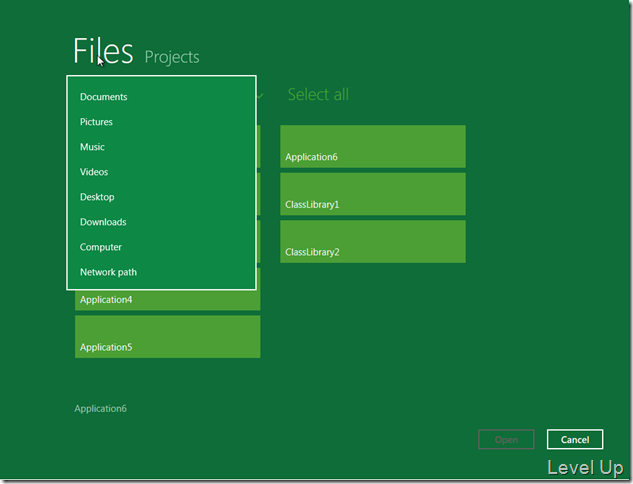Click the checkmark icon beside Select all
The image size is (633, 484).
click(260, 96)
